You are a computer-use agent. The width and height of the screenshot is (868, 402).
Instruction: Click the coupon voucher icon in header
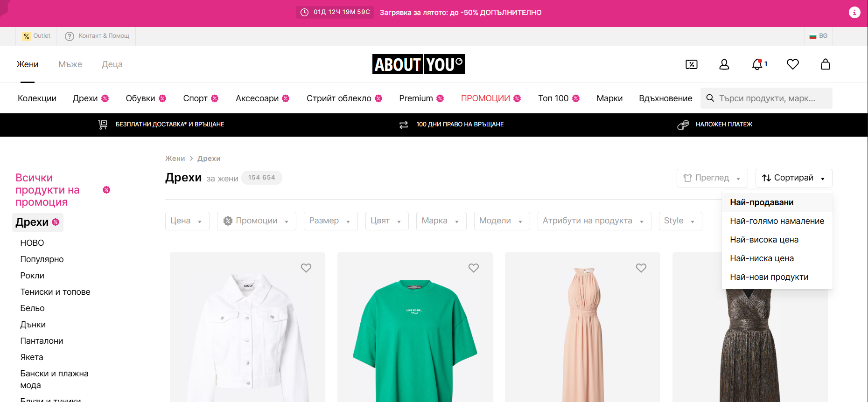[691, 64]
